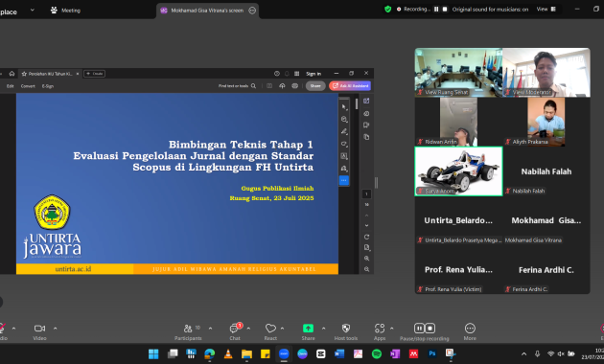
Task: Open options beside Mokhamad Gisa Vitrana's screen tab
Action: click(x=252, y=11)
